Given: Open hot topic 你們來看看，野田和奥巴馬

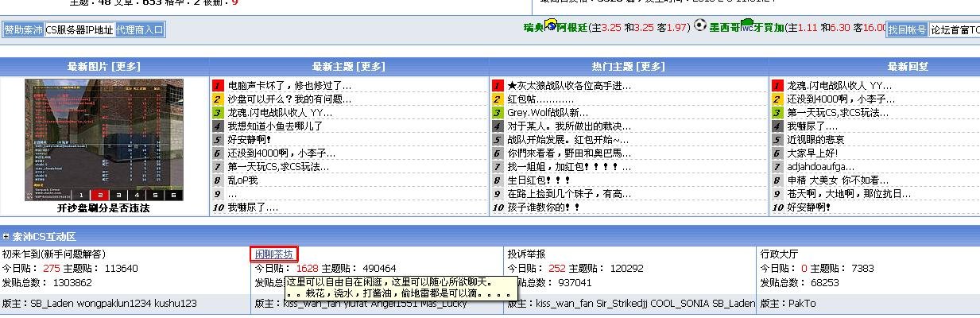Looking at the screenshot, I should click(569, 153).
